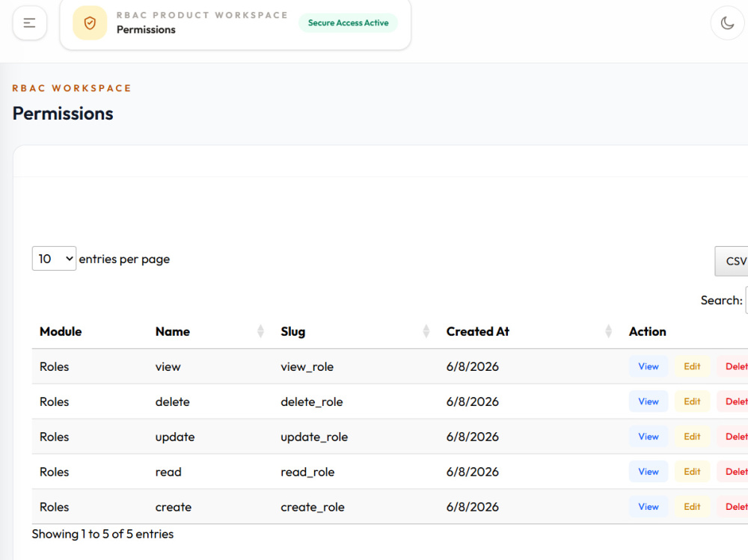Click the Secure Access Active badge
Viewport: 748px width, 560px height.
[x=349, y=23]
